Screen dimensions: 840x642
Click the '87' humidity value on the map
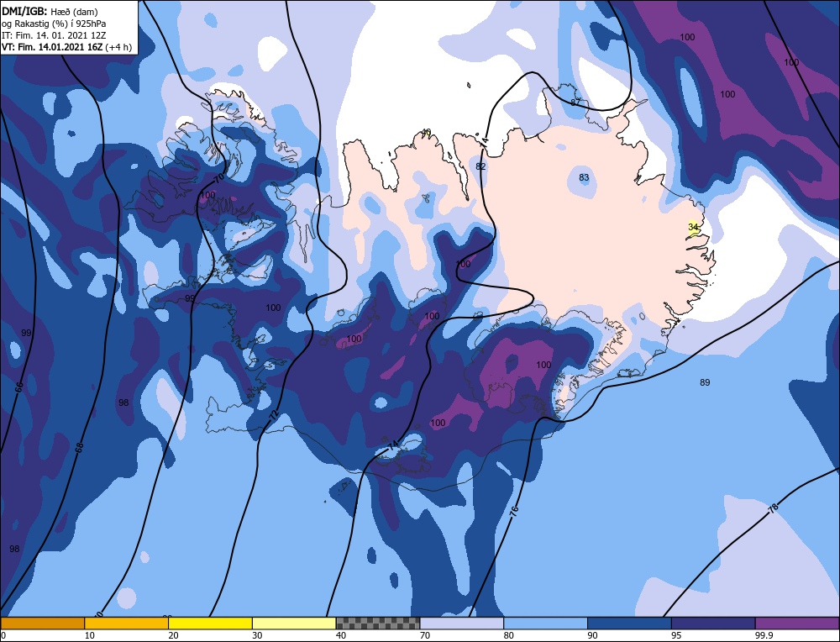point(575,102)
